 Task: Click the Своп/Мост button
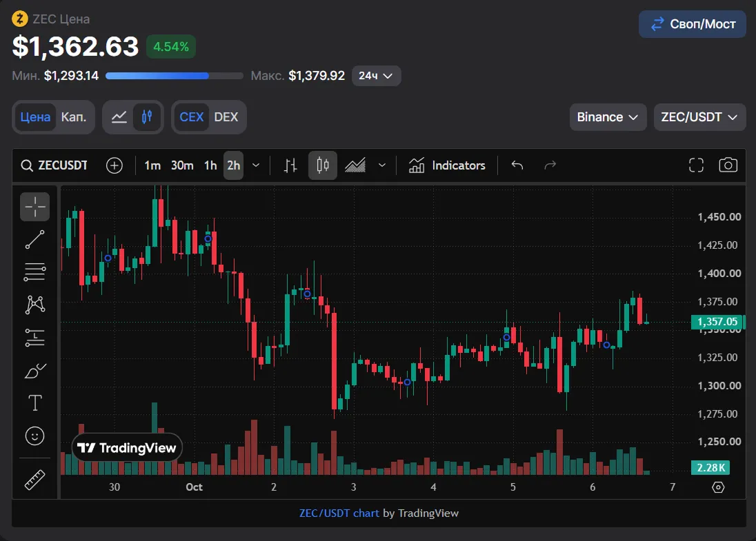click(x=693, y=24)
